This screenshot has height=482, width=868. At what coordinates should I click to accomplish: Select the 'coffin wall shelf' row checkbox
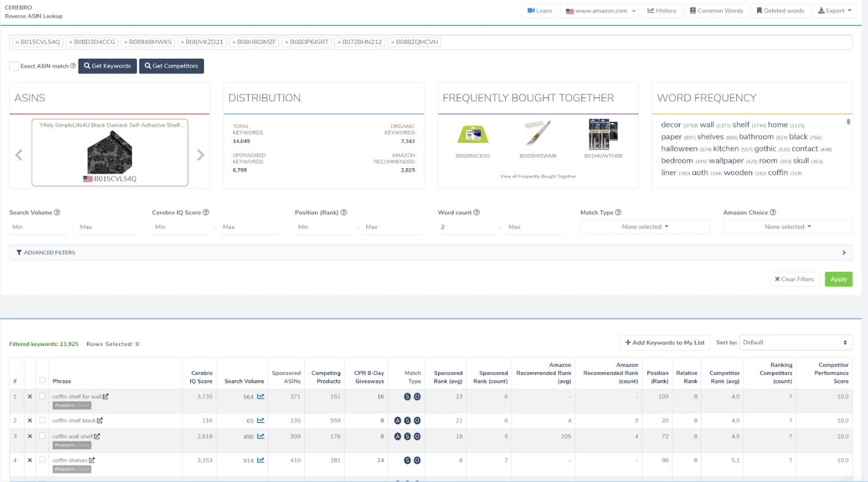tap(42, 436)
